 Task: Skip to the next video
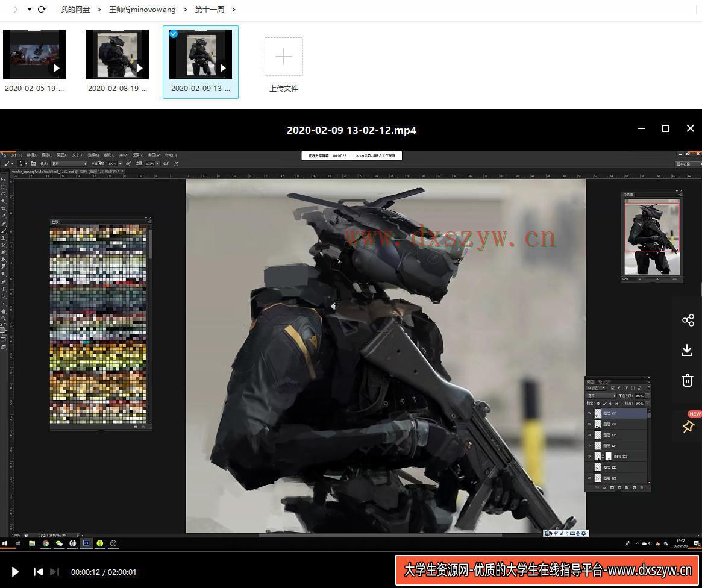54,572
